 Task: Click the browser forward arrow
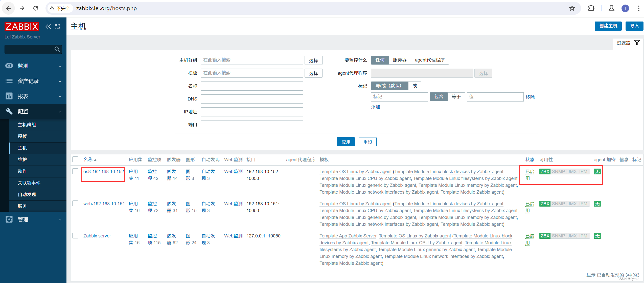click(22, 8)
